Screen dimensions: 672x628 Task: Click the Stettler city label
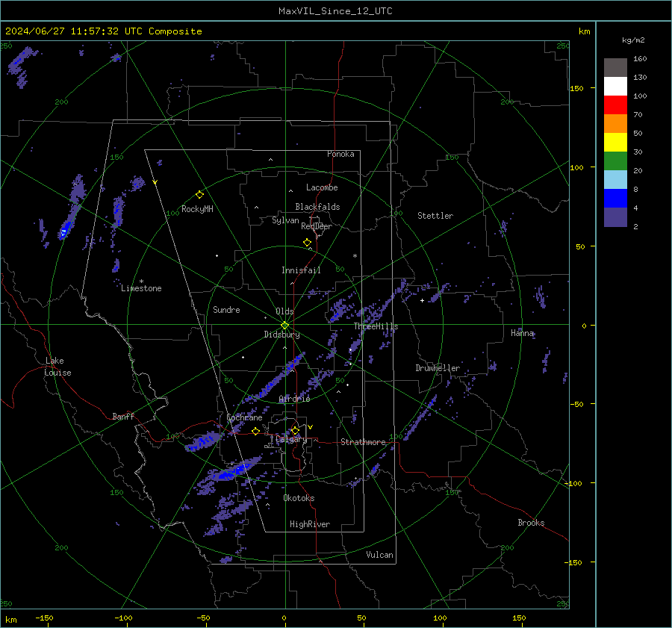click(x=435, y=216)
